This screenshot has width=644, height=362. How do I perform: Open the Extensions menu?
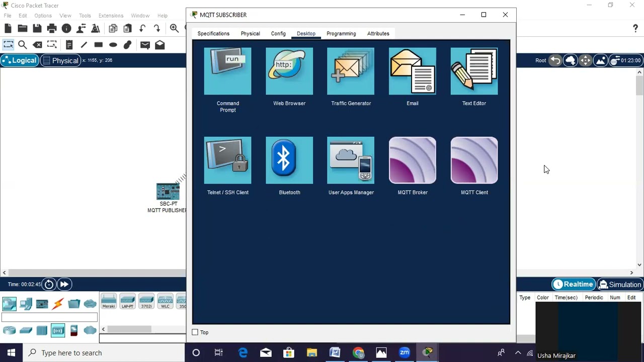(111, 16)
